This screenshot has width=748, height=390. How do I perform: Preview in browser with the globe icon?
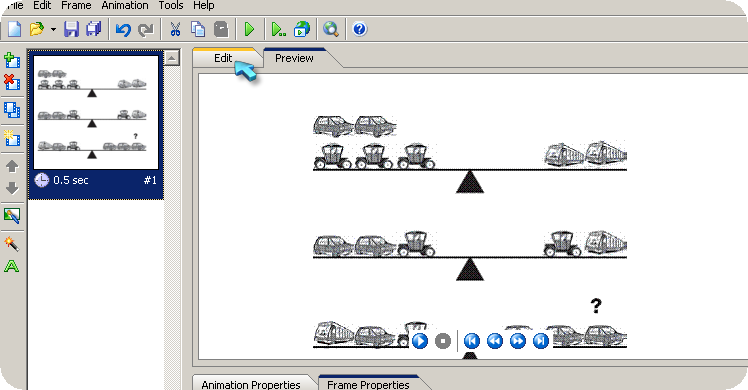pyautogui.click(x=301, y=29)
